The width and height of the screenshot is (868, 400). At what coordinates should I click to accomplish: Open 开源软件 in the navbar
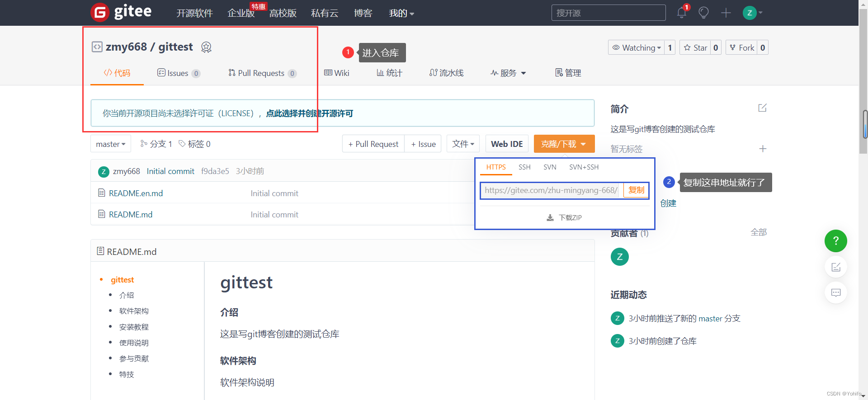coord(194,13)
